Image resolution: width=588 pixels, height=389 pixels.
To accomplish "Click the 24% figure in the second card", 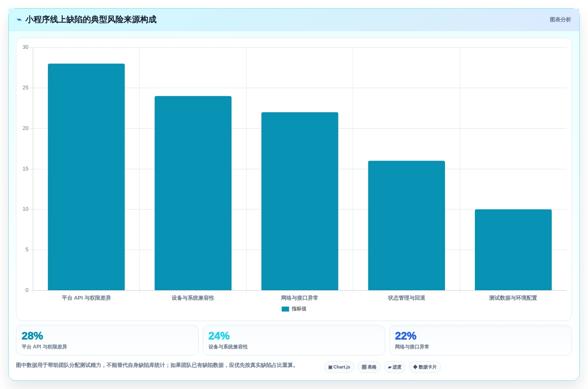I will point(219,336).
